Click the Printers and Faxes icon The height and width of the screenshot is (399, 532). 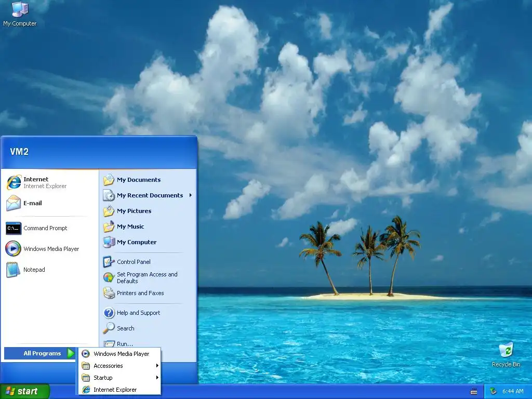point(109,293)
